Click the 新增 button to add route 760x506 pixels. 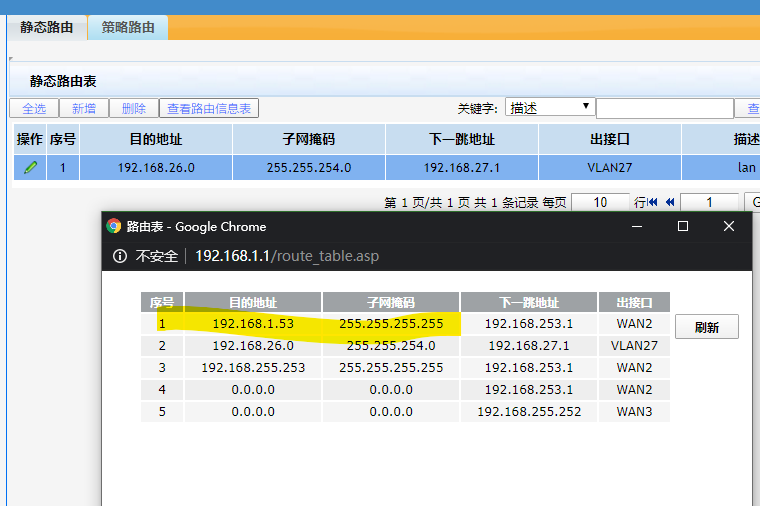[x=84, y=108]
